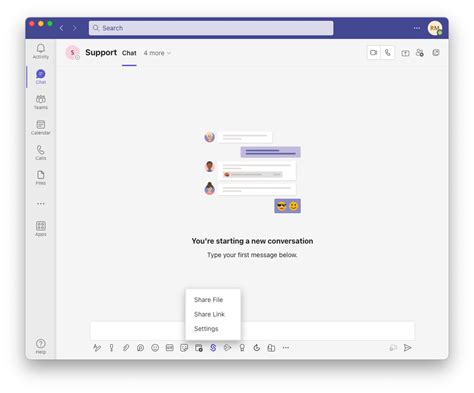
Task: Click 'Type your first message below.' text
Action: click(x=252, y=255)
